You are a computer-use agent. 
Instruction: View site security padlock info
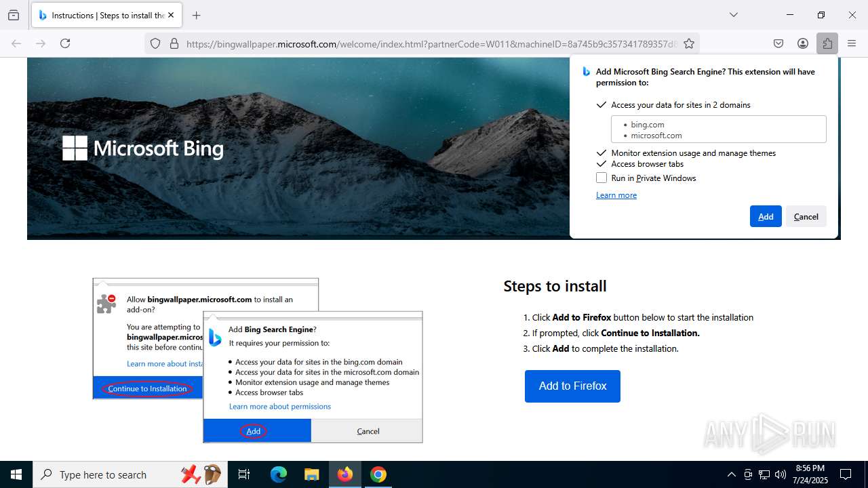(174, 43)
